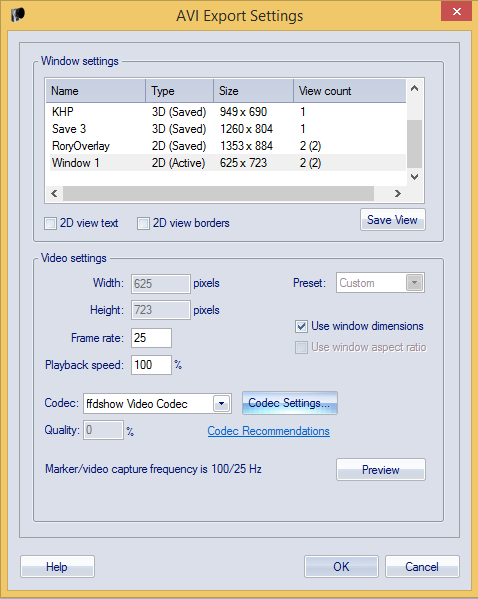The height and width of the screenshot is (599, 478).
Task: Sort windows by Name column header
Action: point(96,91)
